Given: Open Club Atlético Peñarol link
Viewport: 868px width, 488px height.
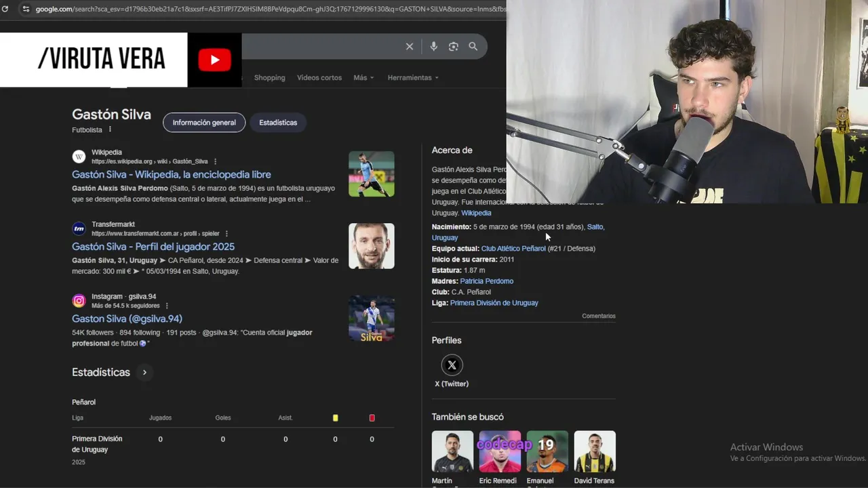Looking at the screenshot, I should (x=513, y=249).
